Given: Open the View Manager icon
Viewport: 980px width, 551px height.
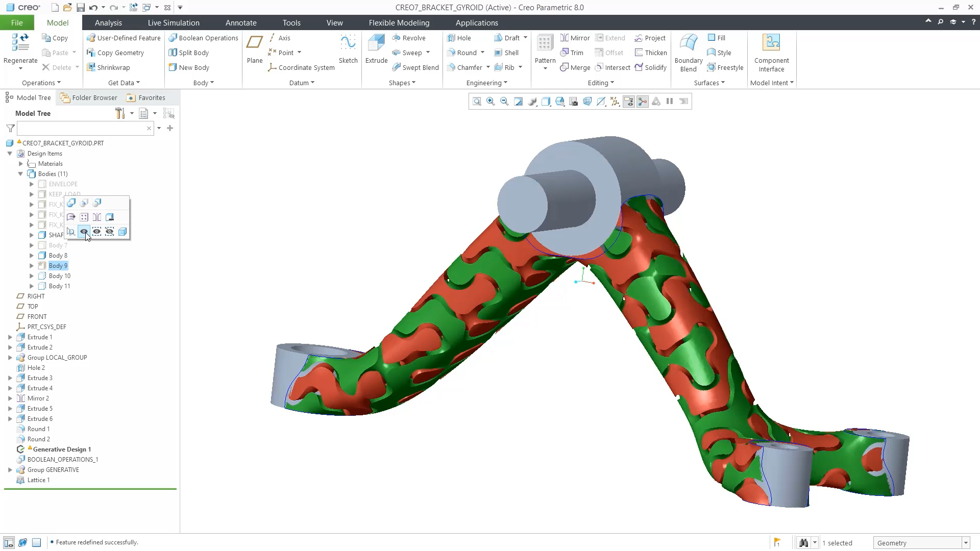Looking at the screenshot, I should coord(573,102).
